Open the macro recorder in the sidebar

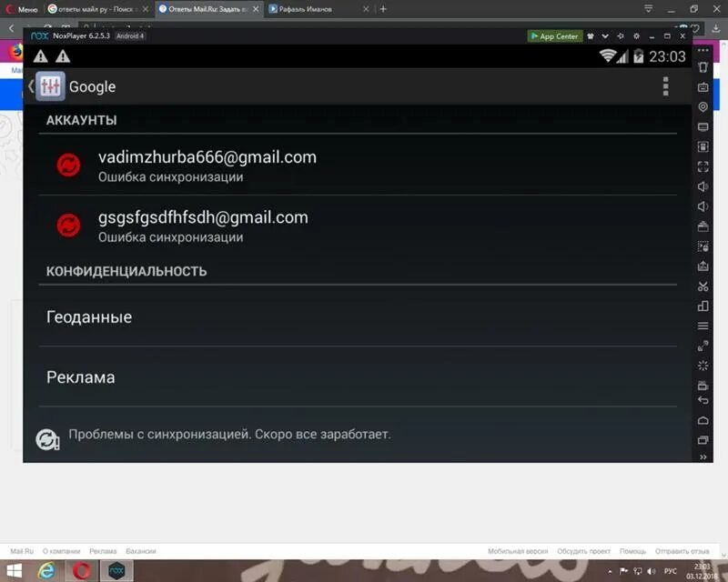click(x=703, y=246)
